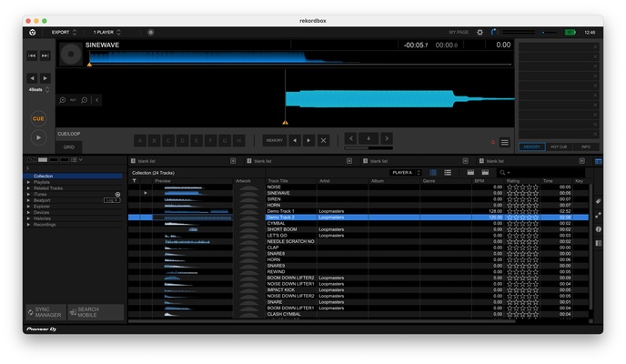Viewport: 626px width, 364px height.
Task: Sort by the BPM column header
Action: point(480,181)
